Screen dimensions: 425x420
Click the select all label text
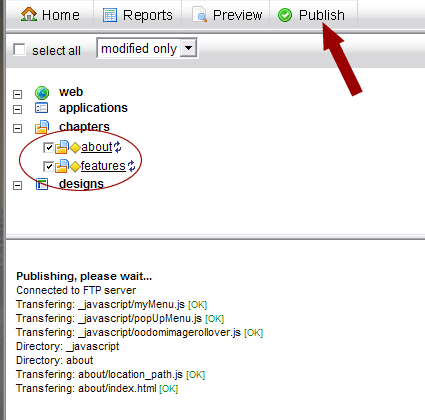point(56,51)
